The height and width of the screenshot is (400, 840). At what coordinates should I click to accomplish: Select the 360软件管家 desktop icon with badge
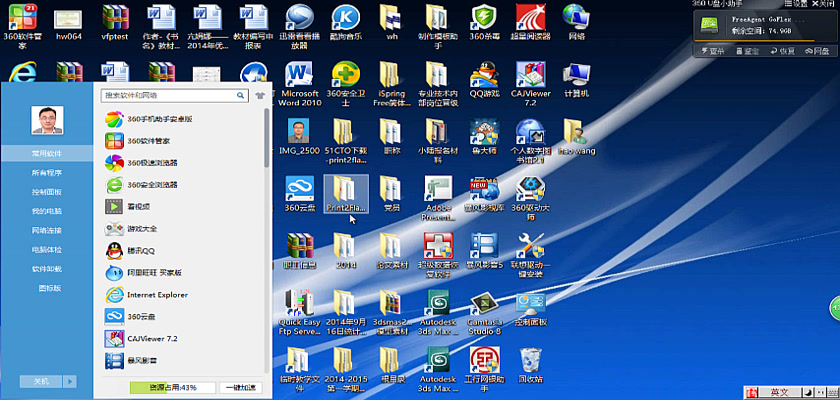coord(22,26)
